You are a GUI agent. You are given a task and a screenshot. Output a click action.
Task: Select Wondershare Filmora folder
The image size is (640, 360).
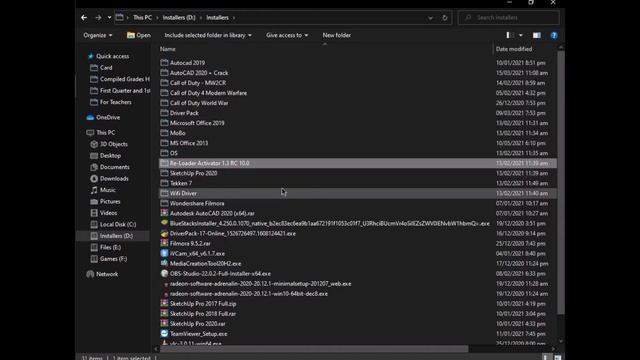197,203
